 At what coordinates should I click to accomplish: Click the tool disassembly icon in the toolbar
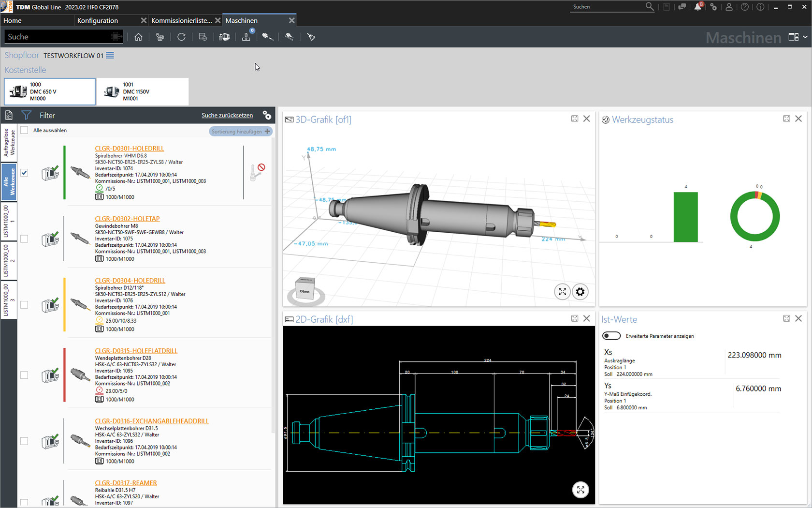click(289, 37)
